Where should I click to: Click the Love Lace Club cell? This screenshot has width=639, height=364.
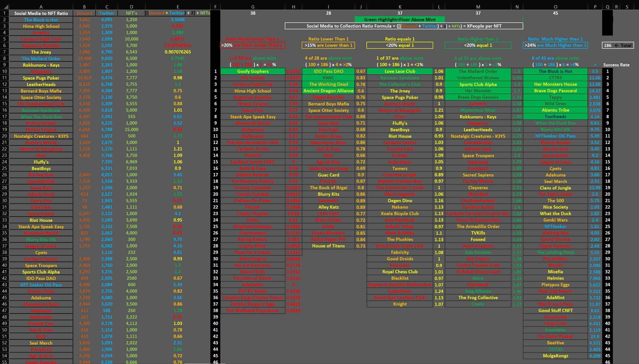(400, 71)
